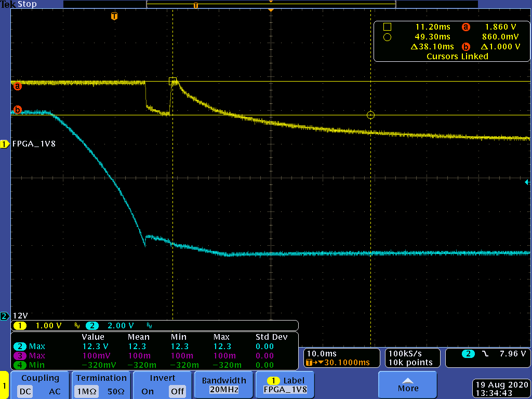This screenshot has height=399, width=532.
Task: Click the 12.3 V value in measurements
Action: click(x=96, y=347)
